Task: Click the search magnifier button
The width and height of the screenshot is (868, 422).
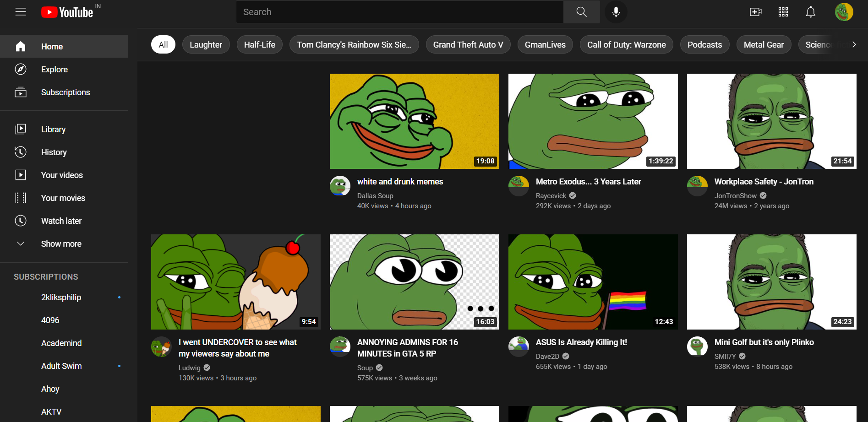Action: point(581,12)
